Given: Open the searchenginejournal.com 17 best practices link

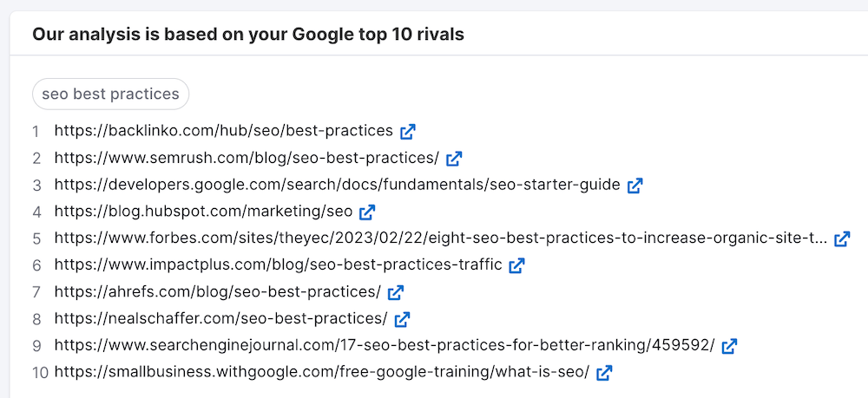Looking at the screenshot, I should [384, 345].
